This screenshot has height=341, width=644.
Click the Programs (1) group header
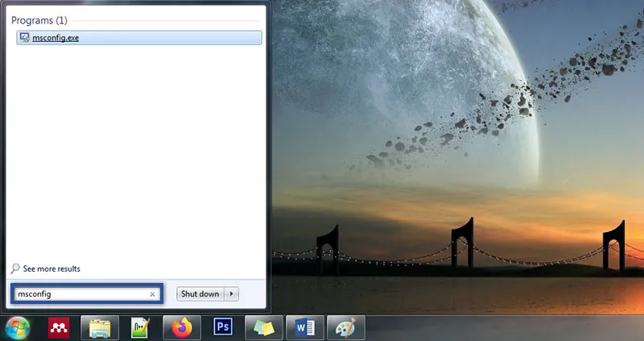[x=39, y=19]
